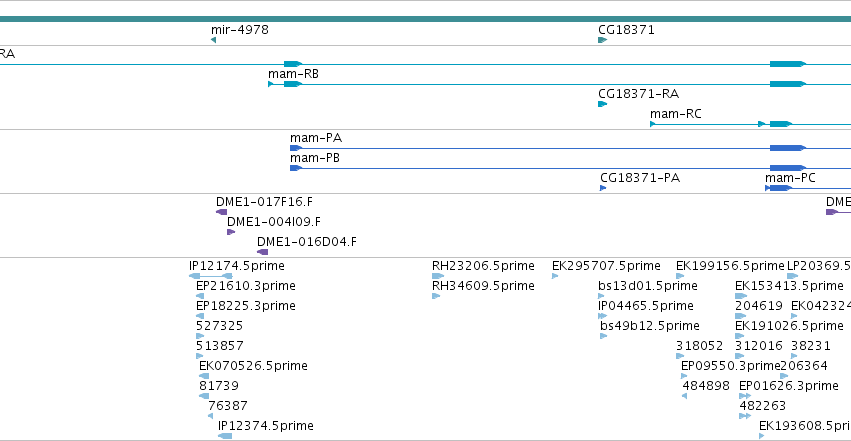Select the mam-RC transcript label
This screenshot has width=851, height=441.
pos(676,114)
